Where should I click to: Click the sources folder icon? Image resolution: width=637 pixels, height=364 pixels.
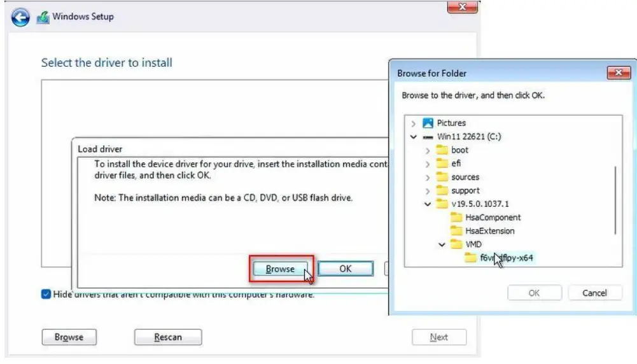pos(442,177)
